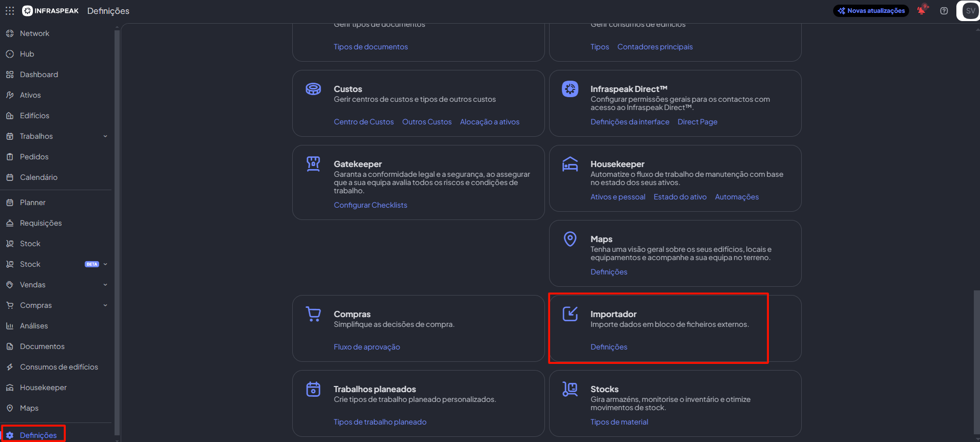The image size is (980, 442).
Task: Click the Requisições sidebar icon
Action: 10,223
